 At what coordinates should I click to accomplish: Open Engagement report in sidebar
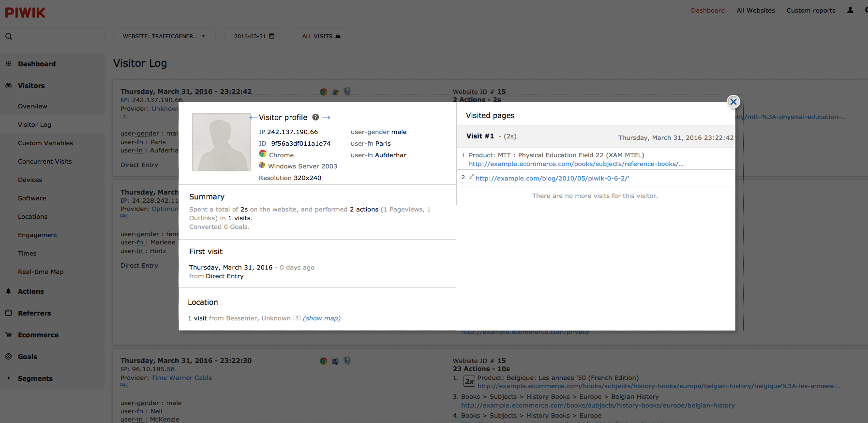38,235
